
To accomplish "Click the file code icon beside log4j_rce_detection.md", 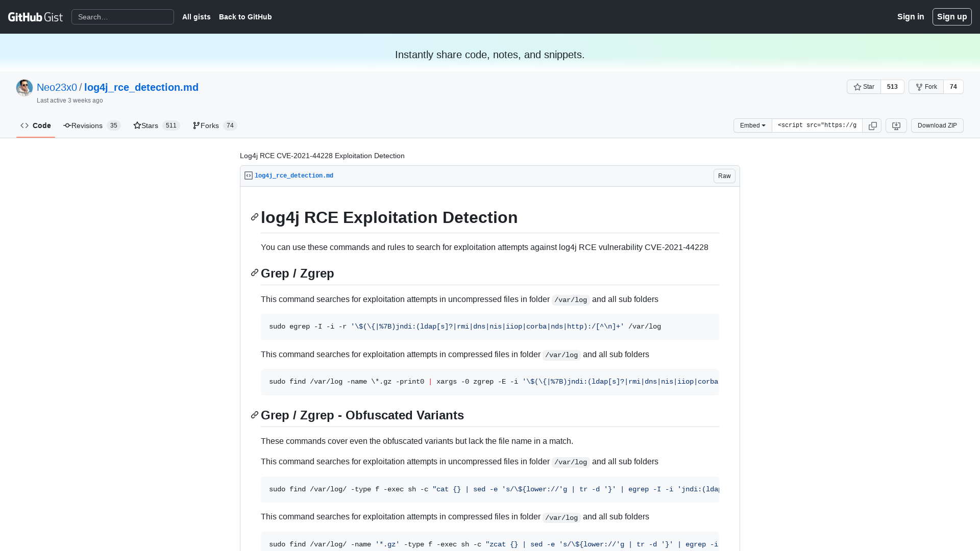I will click(249, 176).
